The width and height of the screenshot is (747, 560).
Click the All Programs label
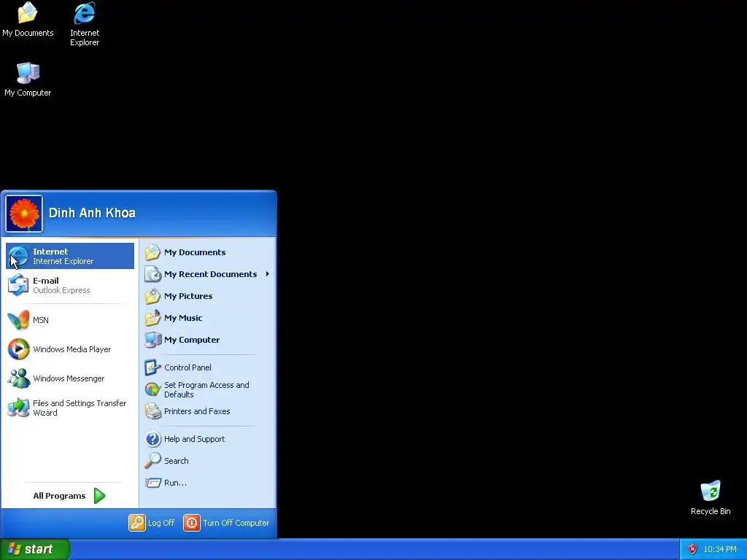point(59,496)
